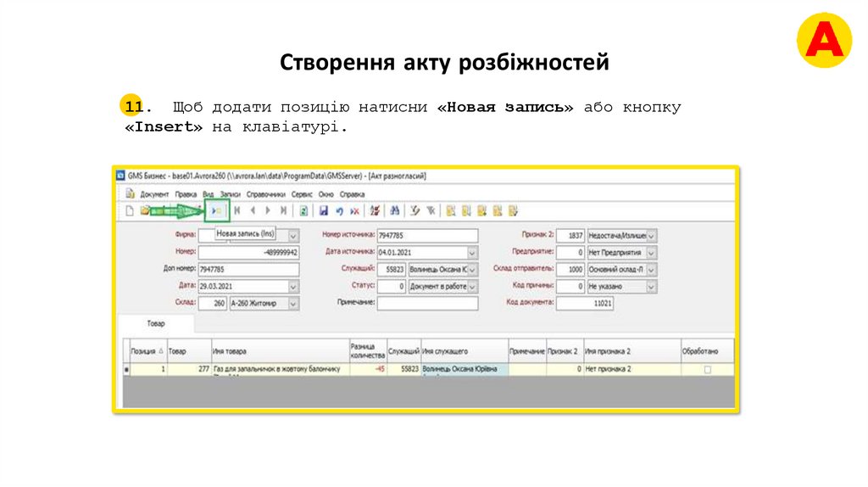Click the third yellow document toolbar icon
The image size is (868, 487).
pos(481,210)
